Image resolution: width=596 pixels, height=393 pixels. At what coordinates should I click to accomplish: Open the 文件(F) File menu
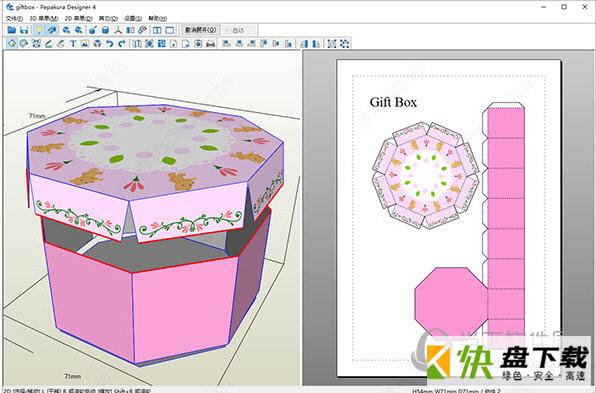tap(14, 18)
